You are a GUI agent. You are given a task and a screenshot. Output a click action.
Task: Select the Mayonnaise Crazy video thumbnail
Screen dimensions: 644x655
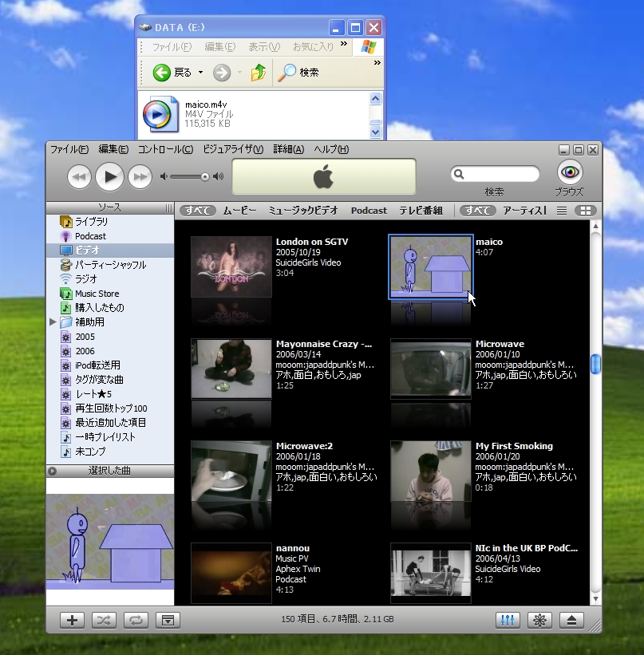tap(231, 369)
